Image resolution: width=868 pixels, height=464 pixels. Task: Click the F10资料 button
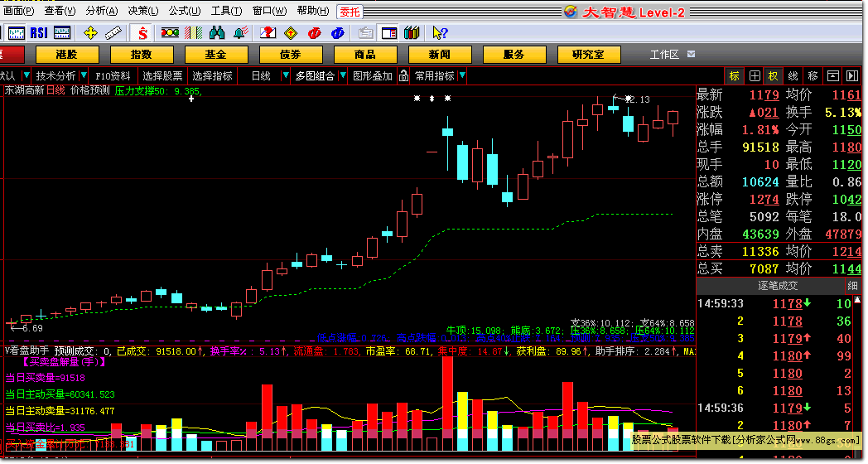pos(113,76)
